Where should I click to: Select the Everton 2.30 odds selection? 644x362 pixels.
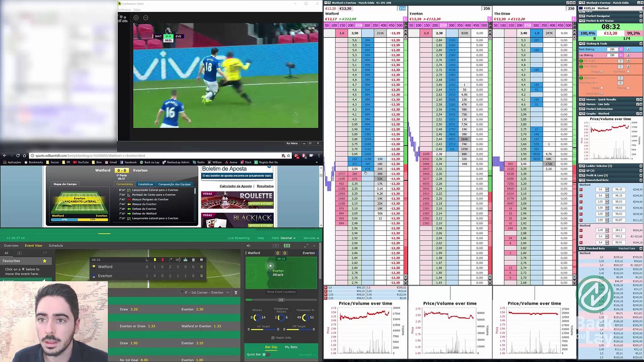click(x=192, y=309)
